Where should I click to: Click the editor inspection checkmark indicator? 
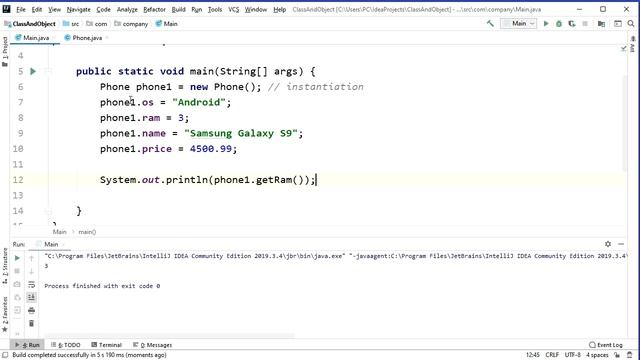point(623,48)
